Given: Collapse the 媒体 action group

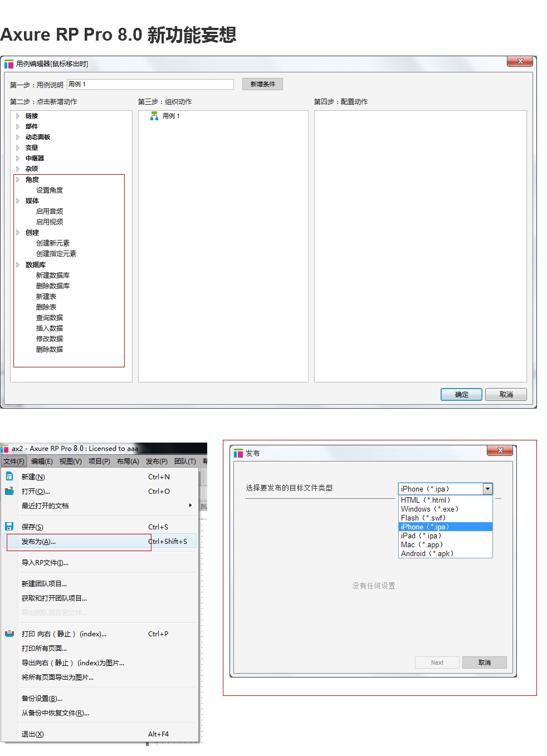Looking at the screenshot, I should pyautogui.click(x=18, y=200).
